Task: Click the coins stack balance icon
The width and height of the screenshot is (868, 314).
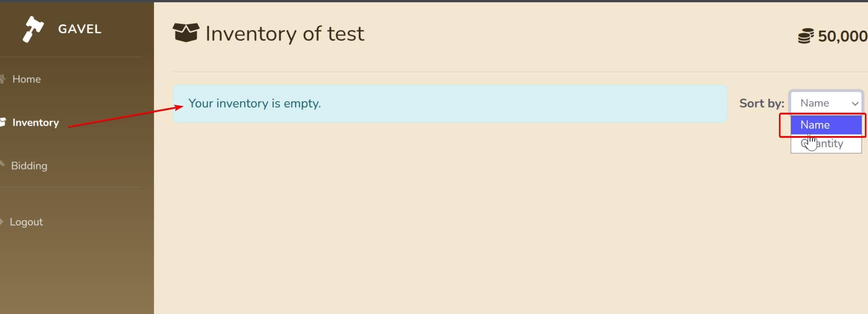Action: pyautogui.click(x=805, y=36)
